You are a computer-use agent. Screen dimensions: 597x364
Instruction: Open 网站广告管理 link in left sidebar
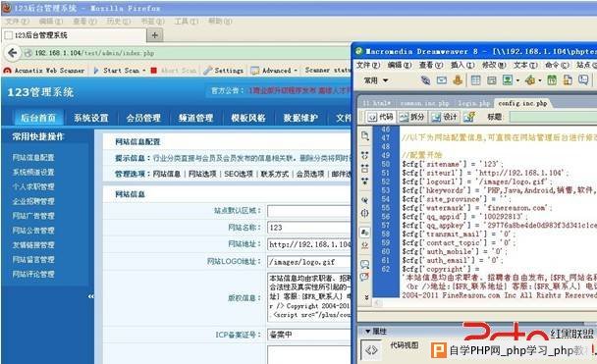coord(33,216)
